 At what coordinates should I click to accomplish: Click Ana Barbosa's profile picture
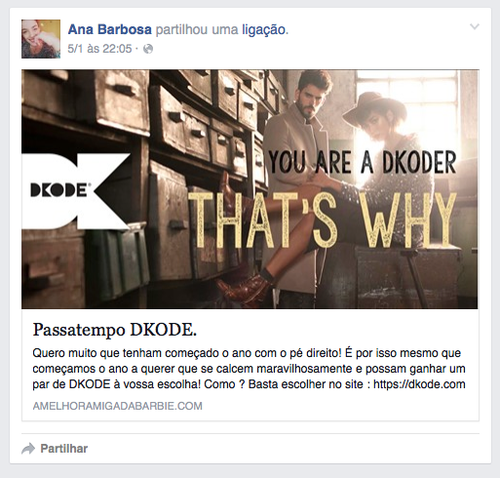(x=41, y=39)
